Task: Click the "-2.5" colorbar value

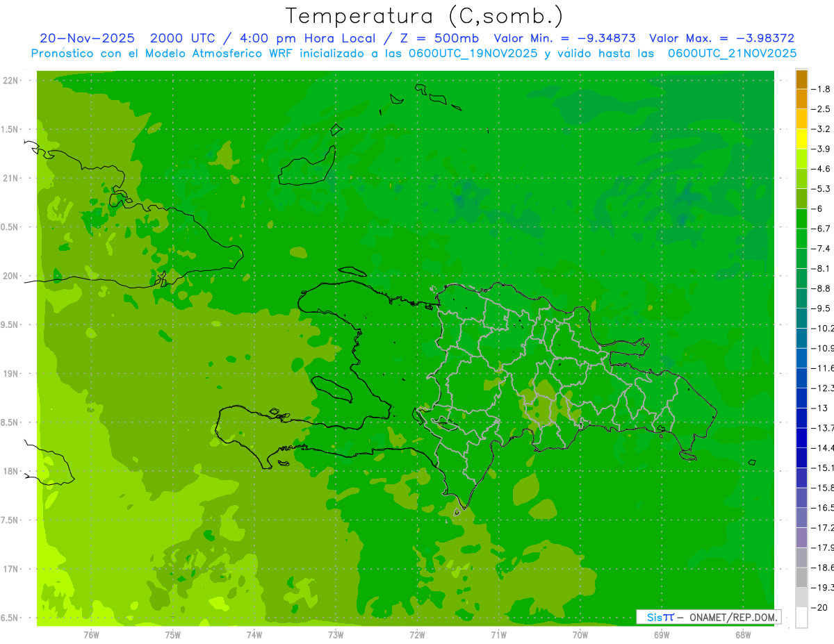Action: coord(821,109)
